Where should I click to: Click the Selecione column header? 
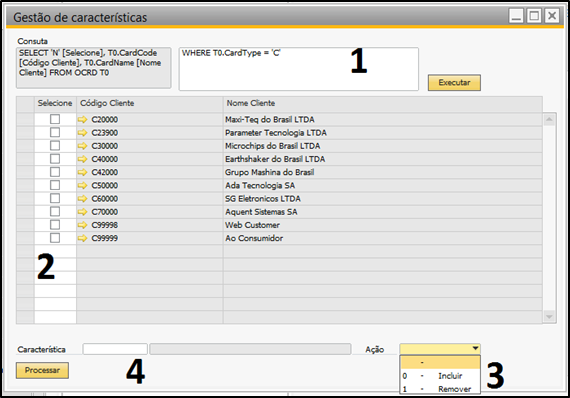pyautogui.click(x=55, y=104)
